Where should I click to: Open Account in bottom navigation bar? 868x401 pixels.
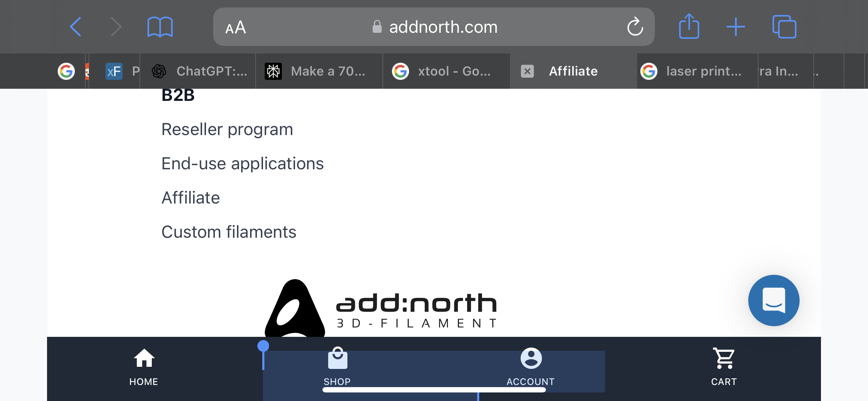tap(531, 367)
